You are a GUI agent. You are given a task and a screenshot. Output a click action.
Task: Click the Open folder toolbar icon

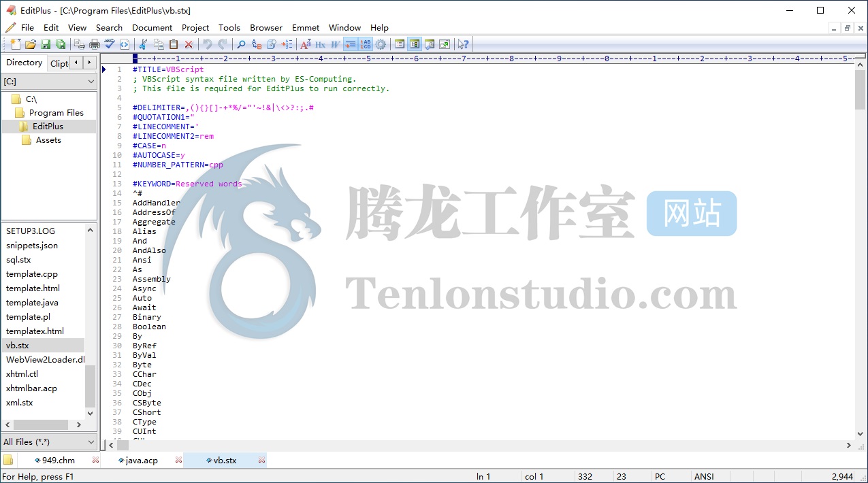click(x=31, y=44)
